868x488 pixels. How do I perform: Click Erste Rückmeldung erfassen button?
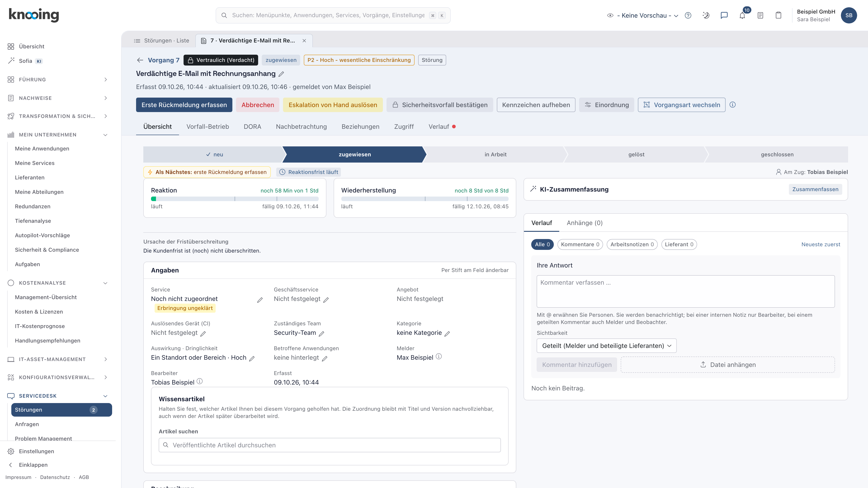pos(184,105)
